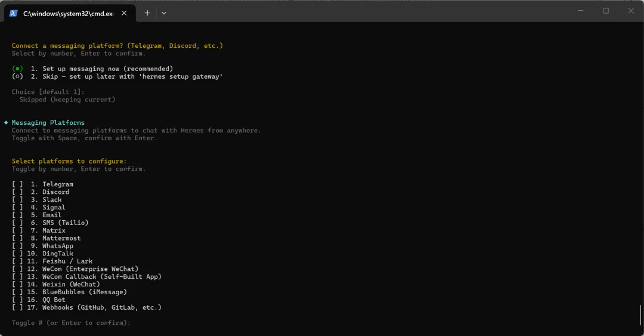Screen dimensions: 644x336
Task: Click the PowerShell icon in the tab
Action: [13, 13]
